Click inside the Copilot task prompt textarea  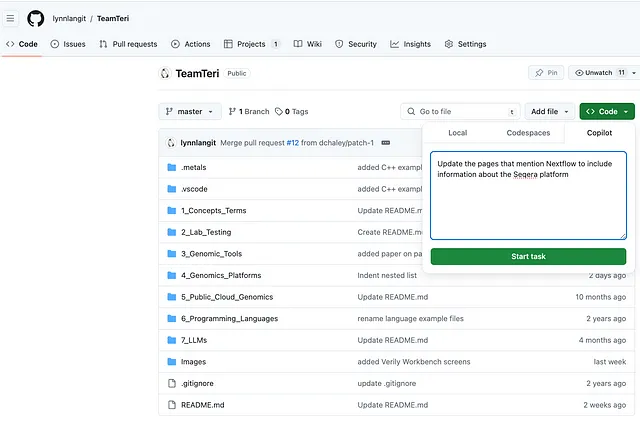528,195
